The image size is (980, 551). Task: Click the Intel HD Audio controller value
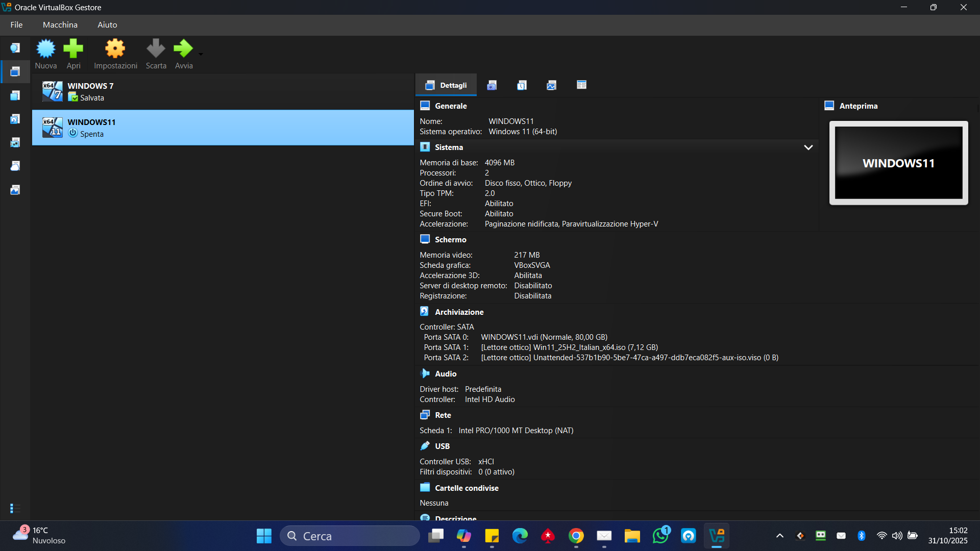pyautogui.click(x=490, y=399)
